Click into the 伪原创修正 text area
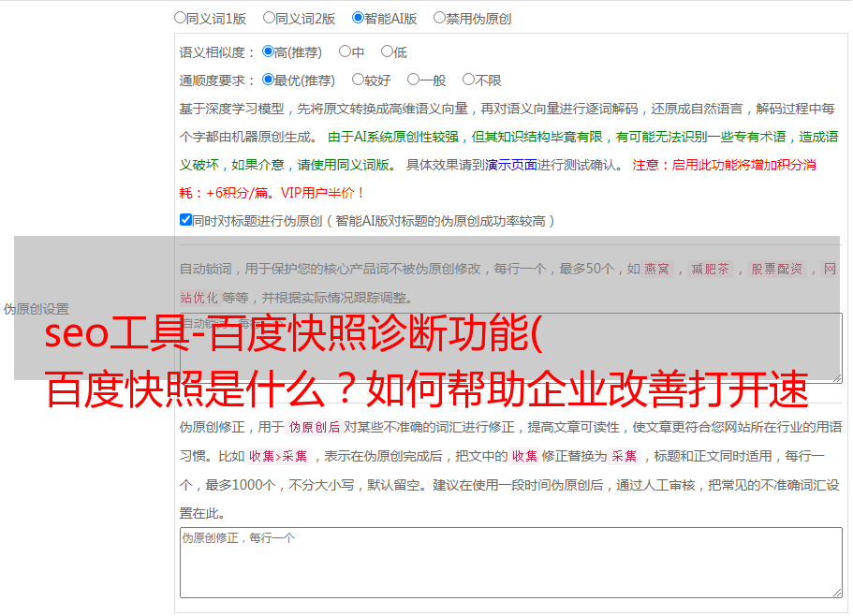 click(511, 563)
